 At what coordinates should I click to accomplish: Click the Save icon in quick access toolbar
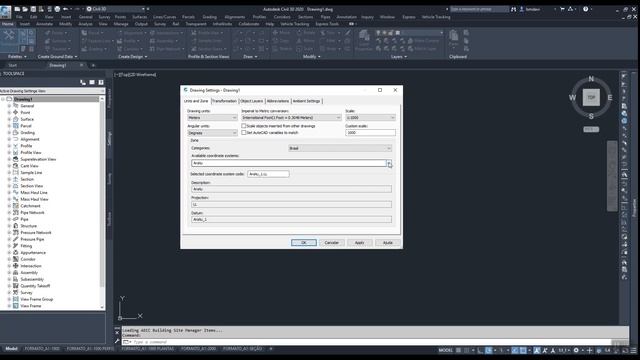(x=33, y=9)
